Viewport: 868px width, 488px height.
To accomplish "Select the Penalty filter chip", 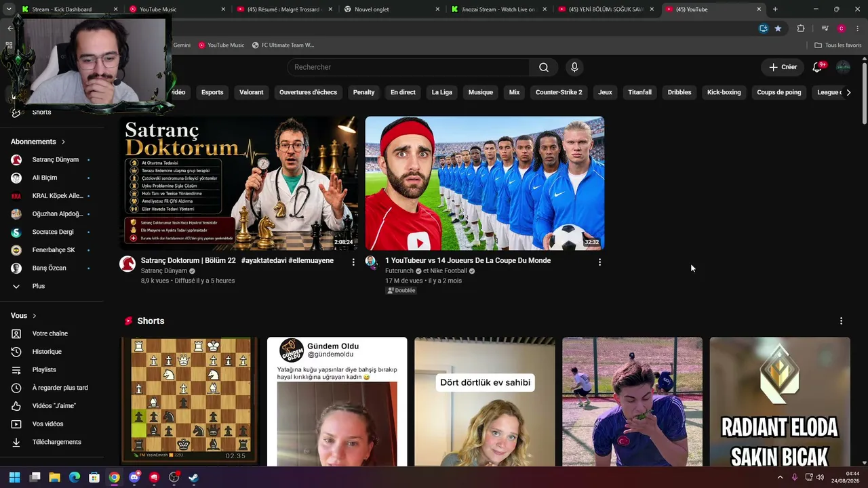I will pos(363,92).
